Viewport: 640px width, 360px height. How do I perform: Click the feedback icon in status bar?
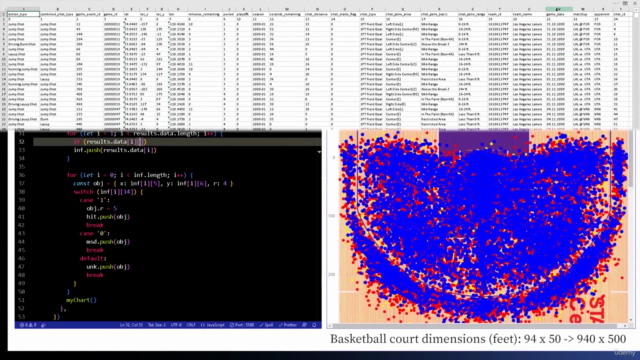pyautogui.click(x=304, y=325)
